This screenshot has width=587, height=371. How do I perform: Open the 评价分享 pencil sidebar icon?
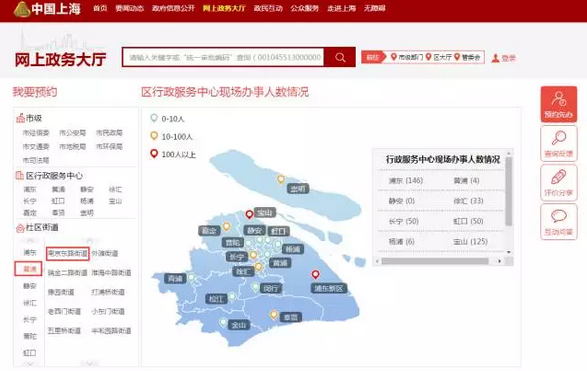point(559,183)
